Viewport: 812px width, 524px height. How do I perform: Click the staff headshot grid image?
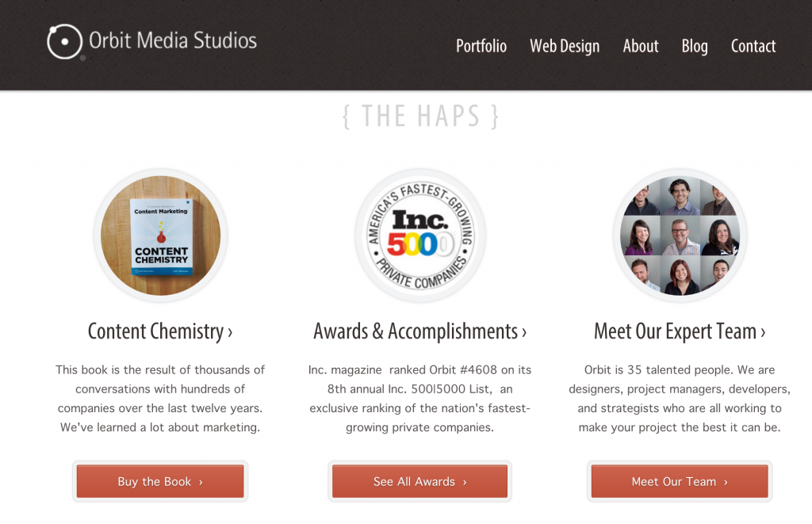680,235
